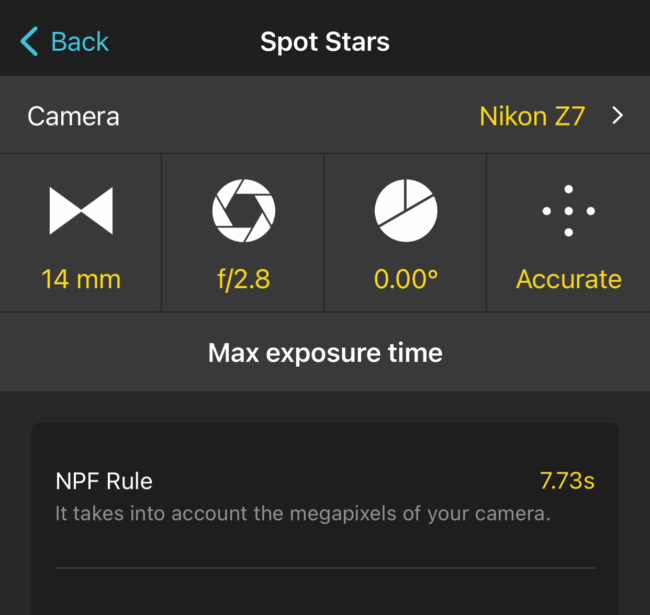Screen dimensions: 650x615
Task: Select the NPF Rule label
Action: (104, 481)
